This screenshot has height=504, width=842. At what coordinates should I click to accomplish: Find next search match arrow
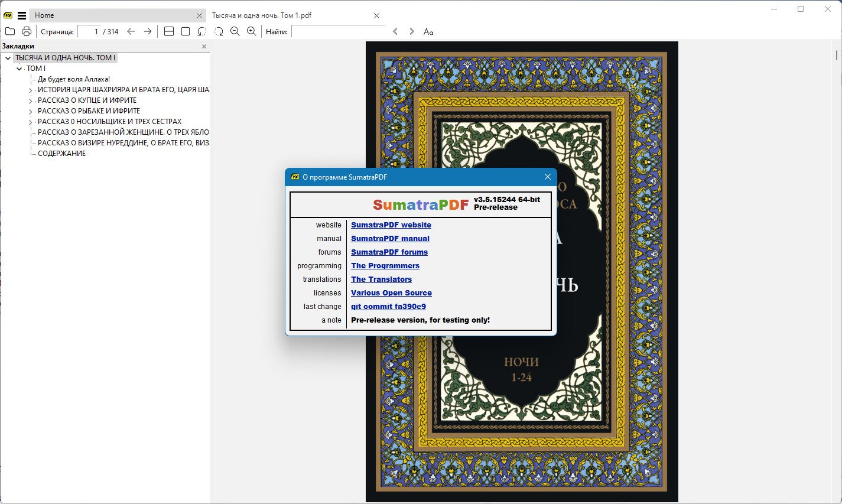412,31
